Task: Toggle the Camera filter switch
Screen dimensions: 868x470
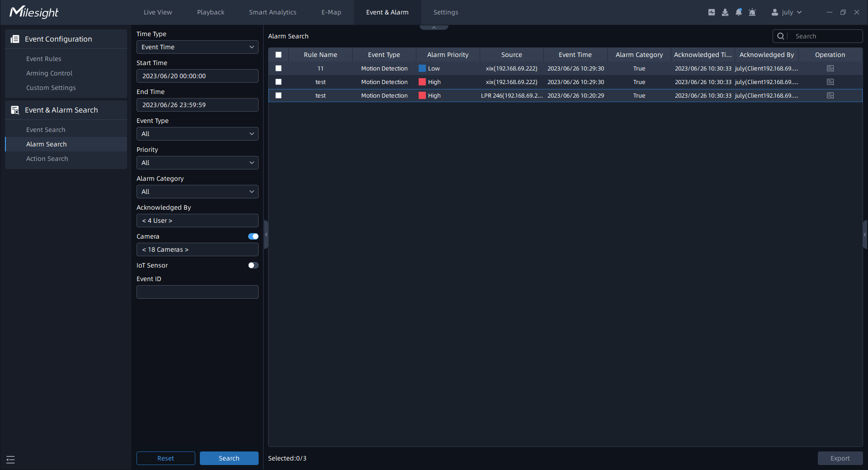Action: [253, 236]
